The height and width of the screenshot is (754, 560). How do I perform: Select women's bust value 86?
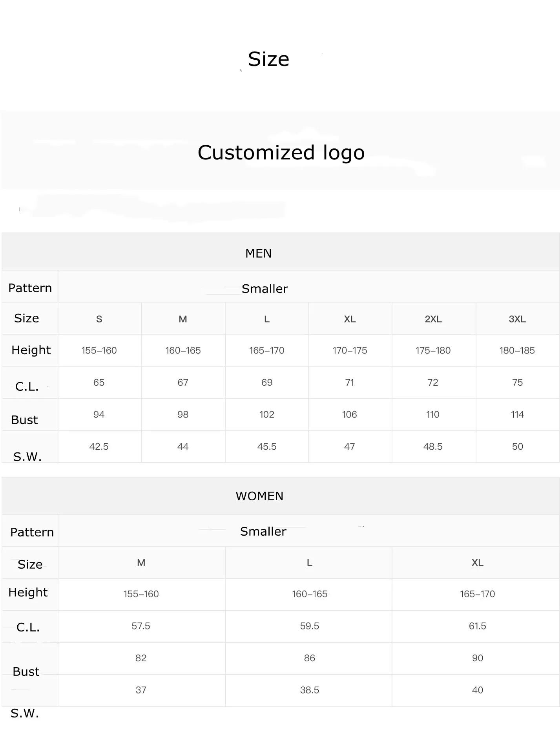pyautogui.click(x=309, y=658)
